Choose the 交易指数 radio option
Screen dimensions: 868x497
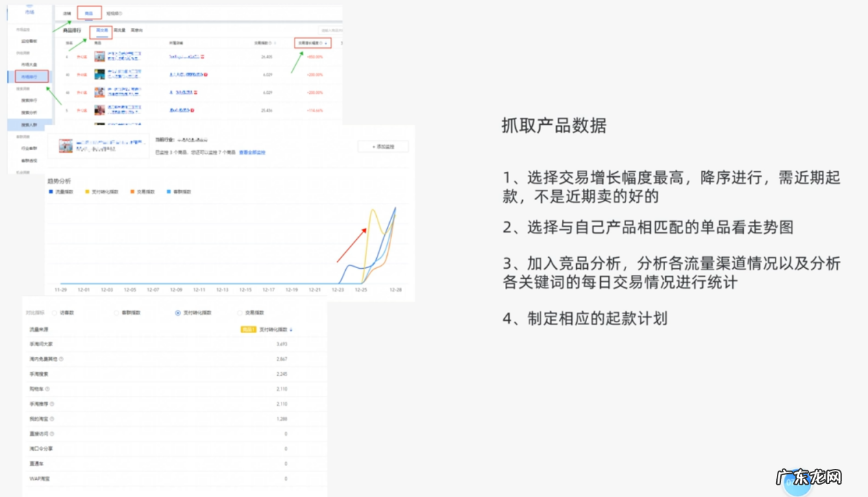[240, 313]
